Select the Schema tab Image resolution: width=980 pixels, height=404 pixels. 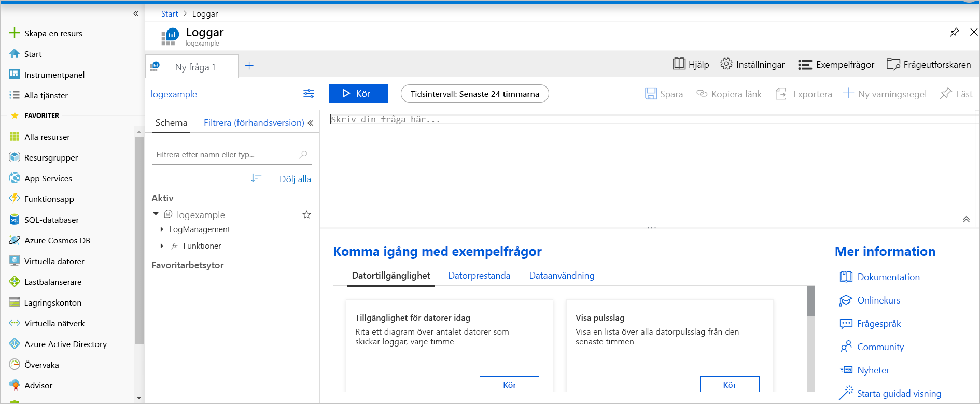(x=171, y=123)
